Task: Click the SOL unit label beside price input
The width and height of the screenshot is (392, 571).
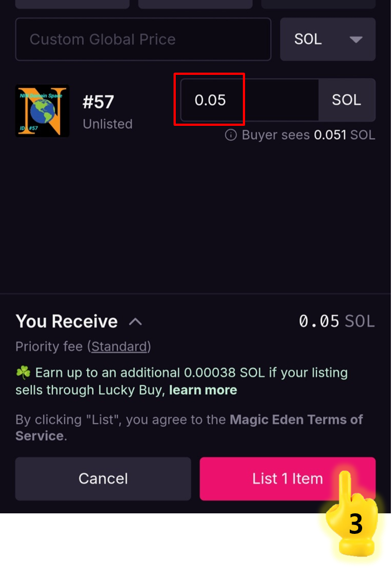Action: (x=347, y=100)
